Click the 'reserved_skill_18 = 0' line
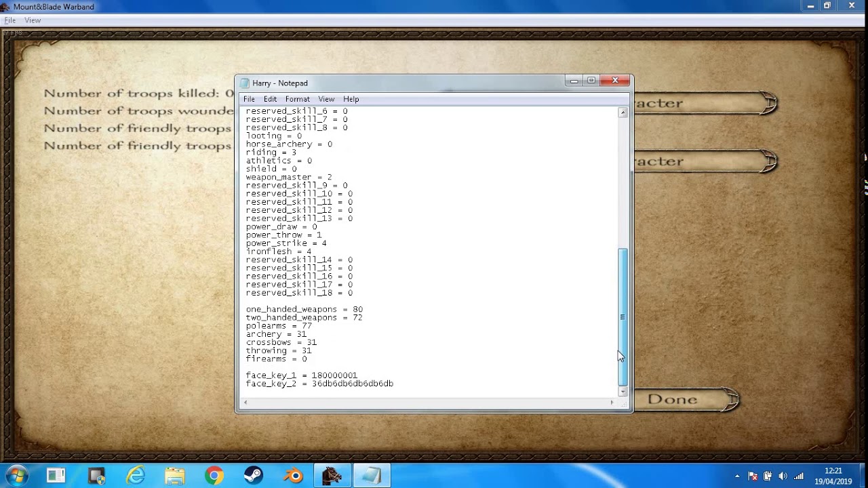868x488 pixels. pos(299,293)
